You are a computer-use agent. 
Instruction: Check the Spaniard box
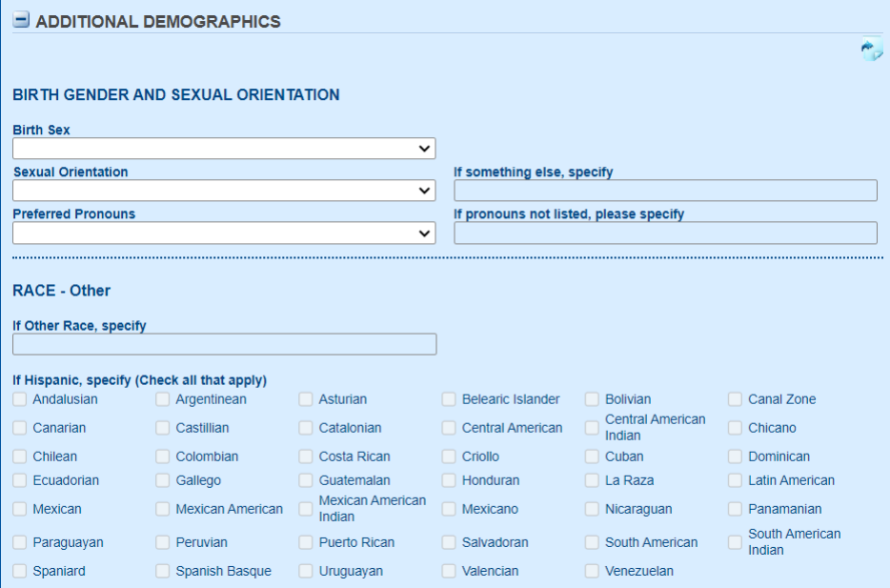20,571
